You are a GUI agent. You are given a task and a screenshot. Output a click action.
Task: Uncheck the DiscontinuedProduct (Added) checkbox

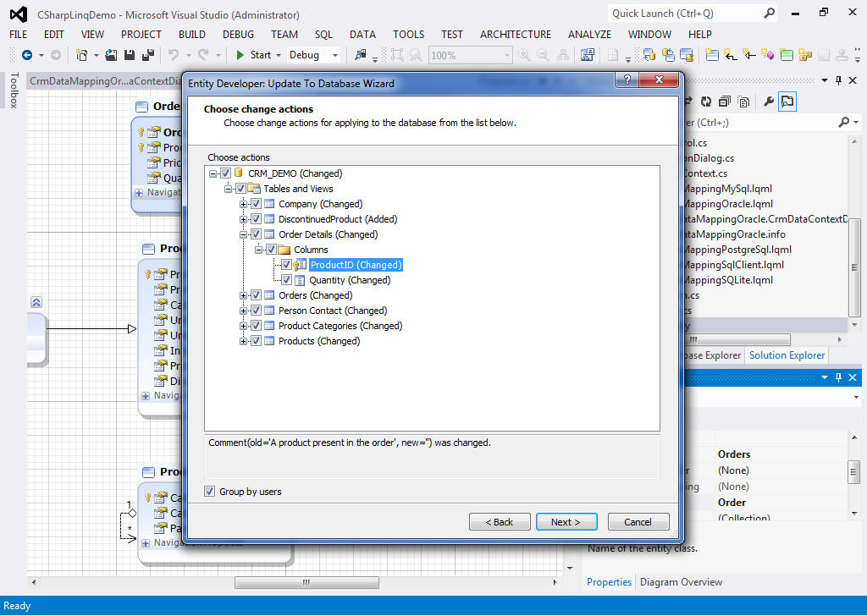(256, 219)
